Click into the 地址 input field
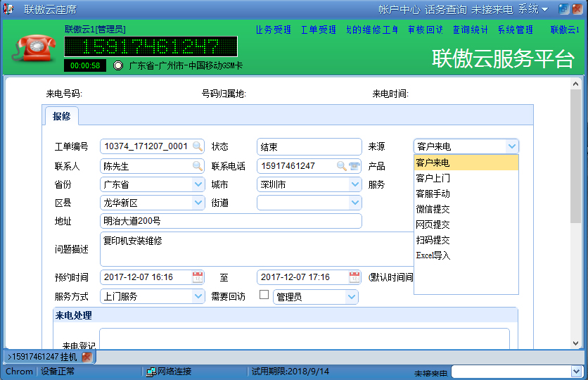Image resolution: width=588 pixels, height=380 pixels. point(231,221)
